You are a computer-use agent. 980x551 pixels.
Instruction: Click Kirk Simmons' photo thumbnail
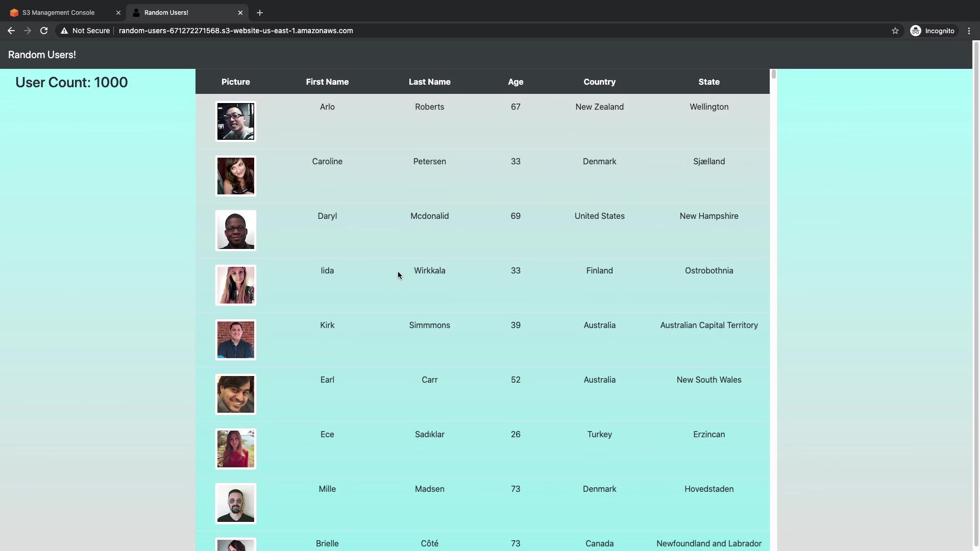pos(235,340)
